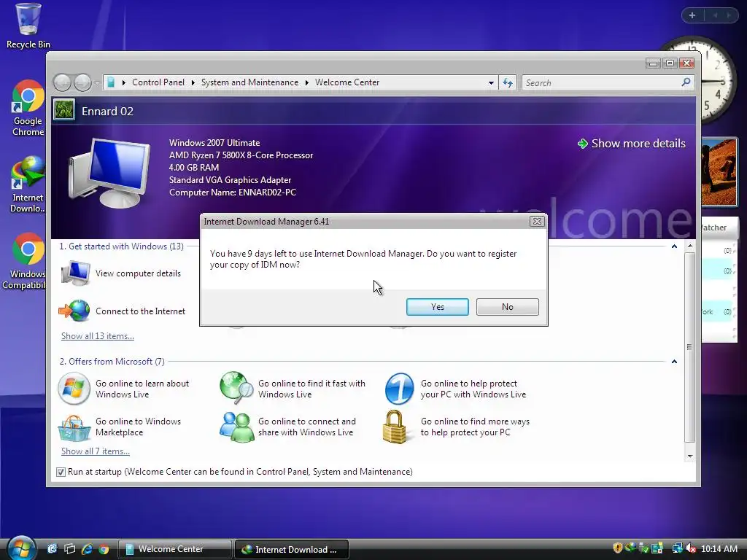The height and width of the screenshot is (560, 747).
Task: Click the connect and share people icon
Action: click(237, 427)
